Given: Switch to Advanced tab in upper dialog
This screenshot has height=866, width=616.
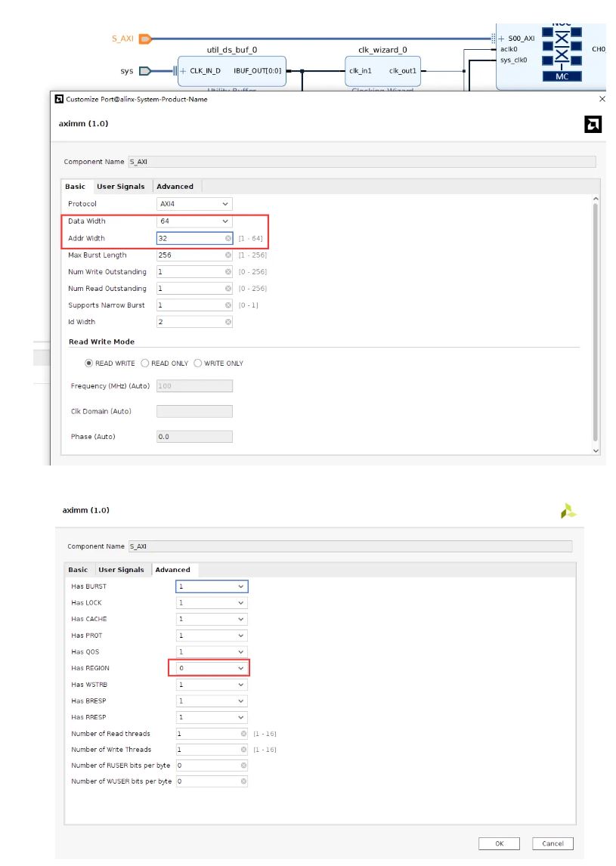Looking at the screenshot, I should click(175, 187).
